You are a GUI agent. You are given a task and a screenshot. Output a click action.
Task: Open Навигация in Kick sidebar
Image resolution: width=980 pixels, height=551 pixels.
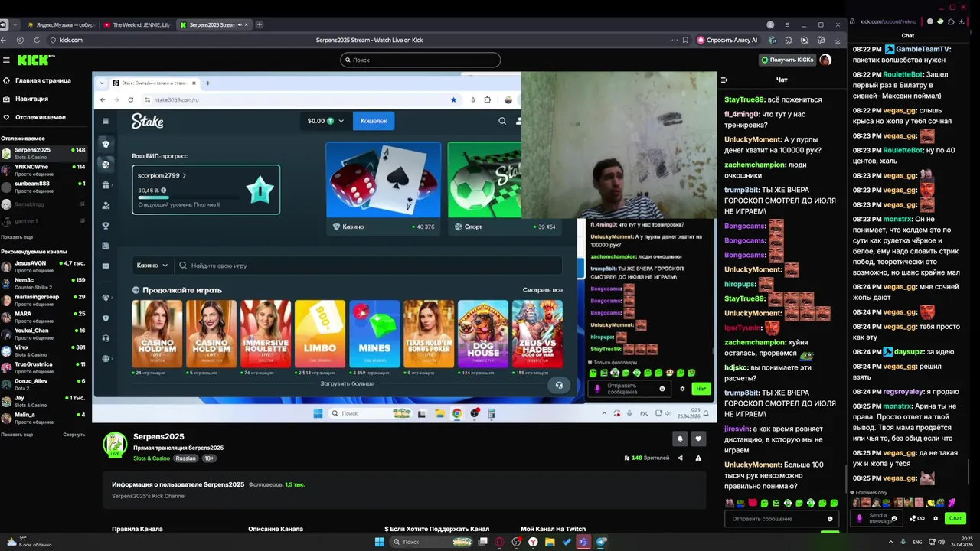tap(26, 99)
